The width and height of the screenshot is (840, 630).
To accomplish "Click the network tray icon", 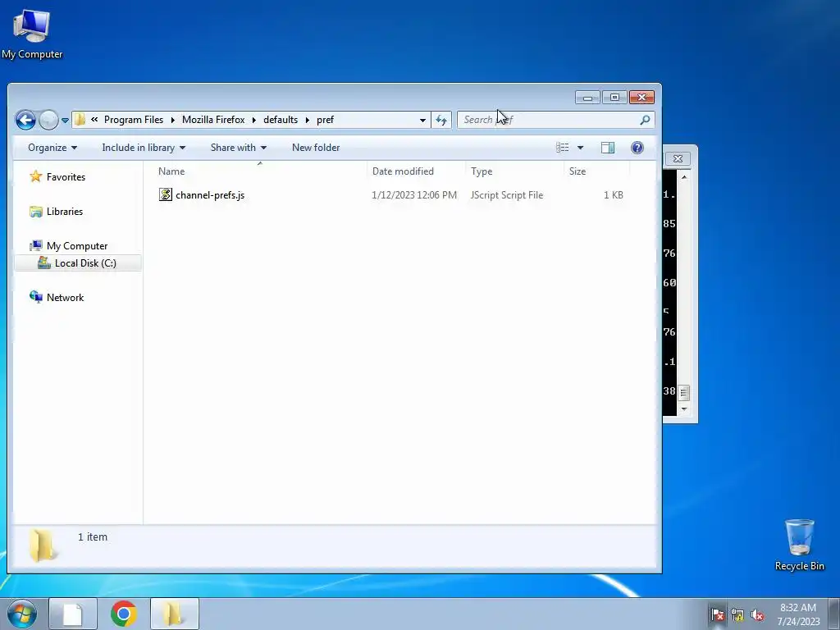I will tap(737, 614).
